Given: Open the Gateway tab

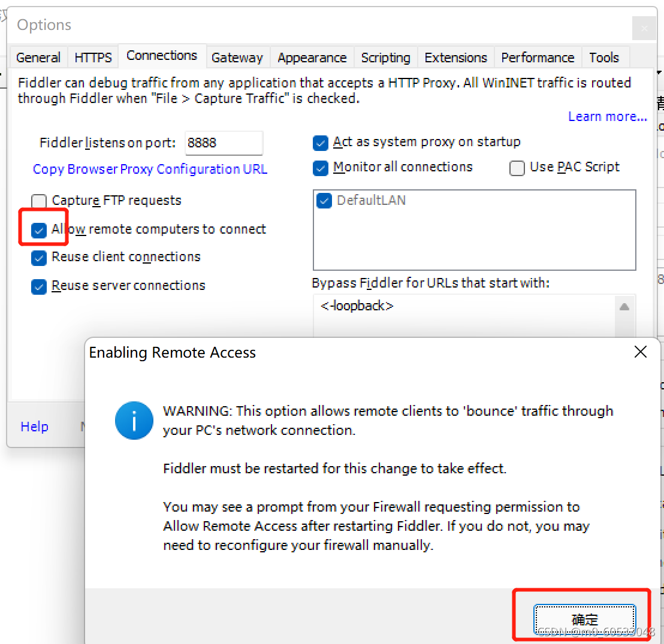Looking at the screenshot, I should point(237,57).
